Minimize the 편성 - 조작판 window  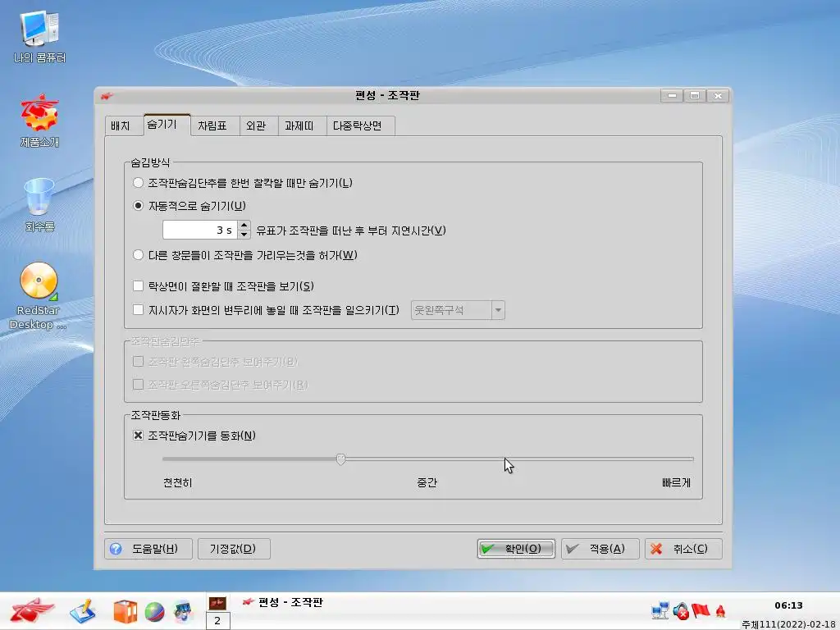pyautogui.click(x=672, y=96)
